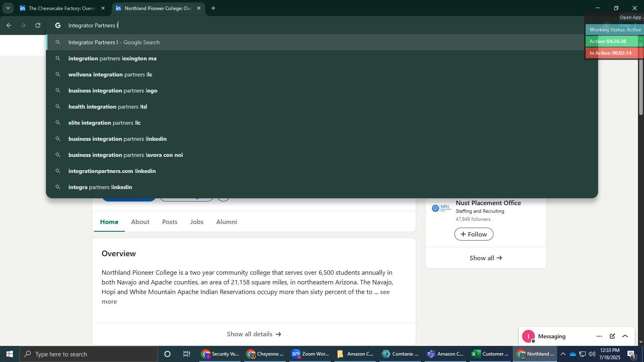
Task: Expand the Messaging panel chevron
Action: [625, 336]
